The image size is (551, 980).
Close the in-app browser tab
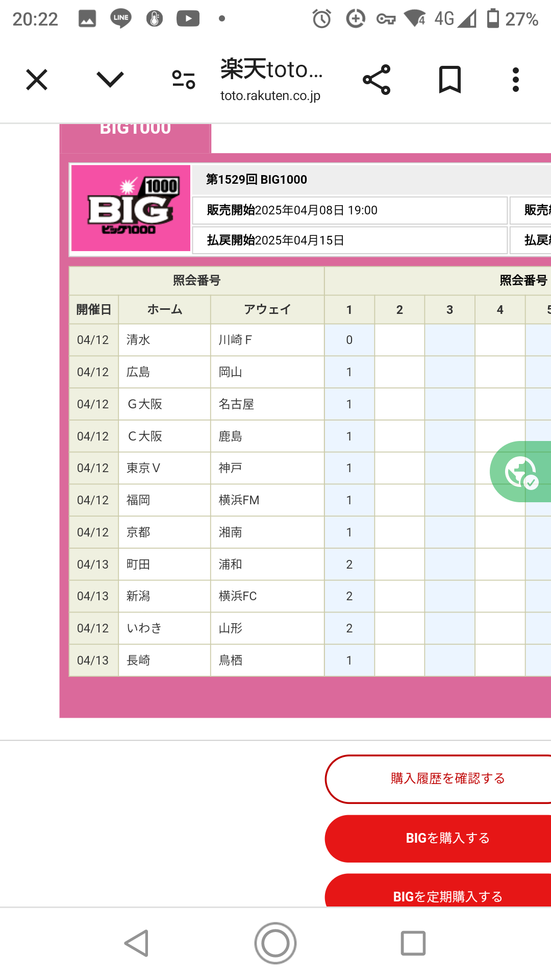pos(37,80)
